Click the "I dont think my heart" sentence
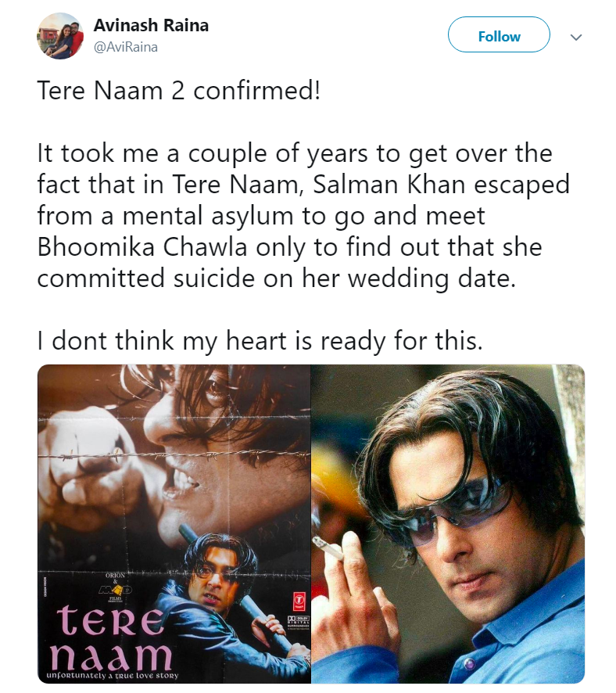This screenshot has width=616, height=693. coord(260,339)
